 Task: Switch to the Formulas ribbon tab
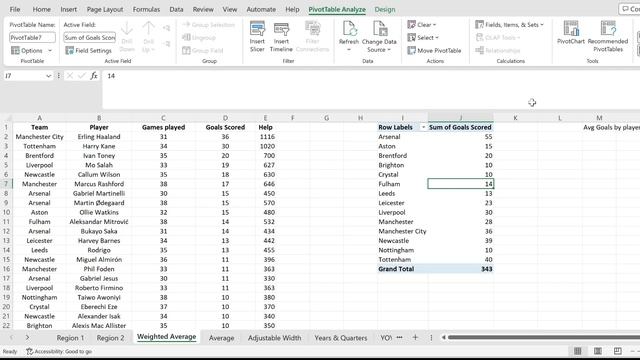(x=146, y=9)
